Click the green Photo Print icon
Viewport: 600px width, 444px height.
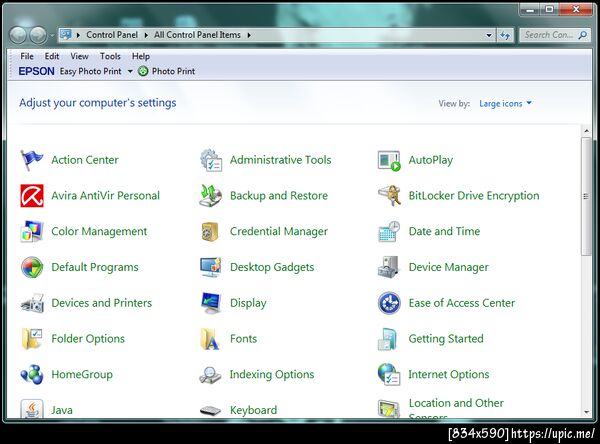coord(143,71)
